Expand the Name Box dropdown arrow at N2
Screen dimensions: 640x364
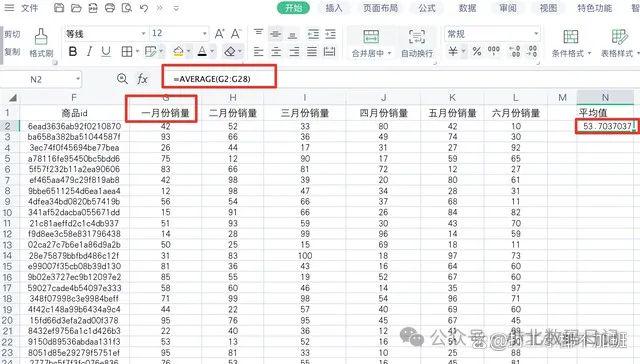78,79
